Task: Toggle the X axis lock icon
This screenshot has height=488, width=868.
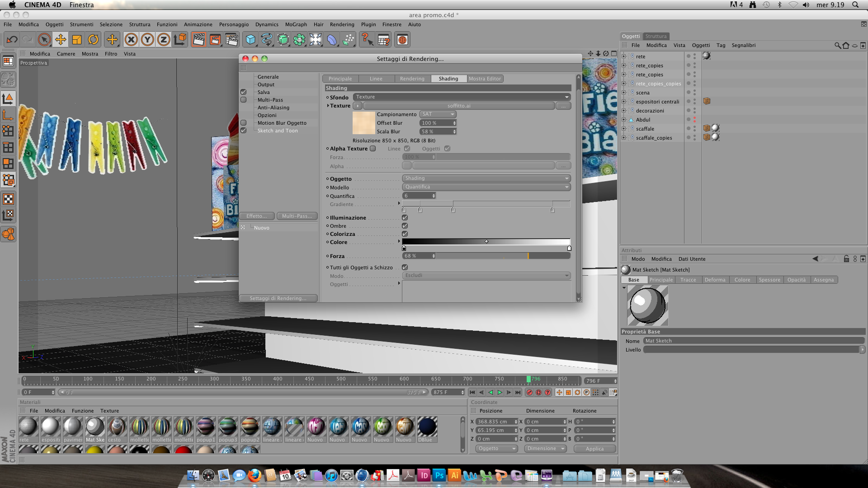Action: click(131, 40)
